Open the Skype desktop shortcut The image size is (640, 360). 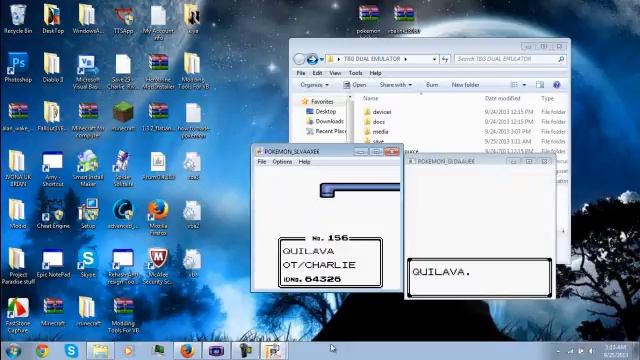[x=88, y=263]
